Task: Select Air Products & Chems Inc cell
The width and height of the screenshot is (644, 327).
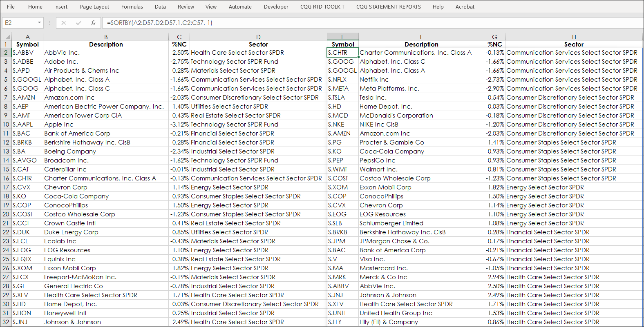Action: [x=106, y=71]
